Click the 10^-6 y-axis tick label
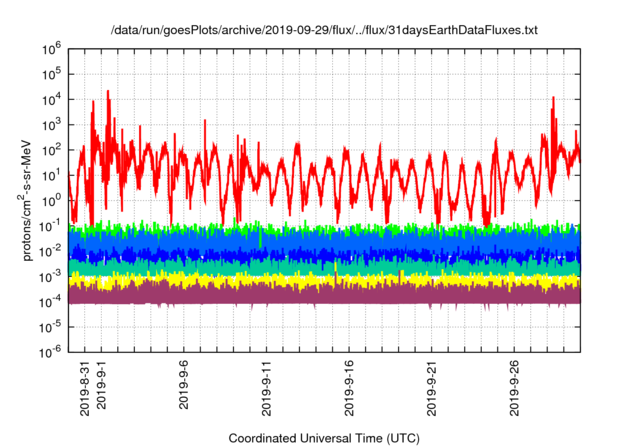 pos(51,352)
